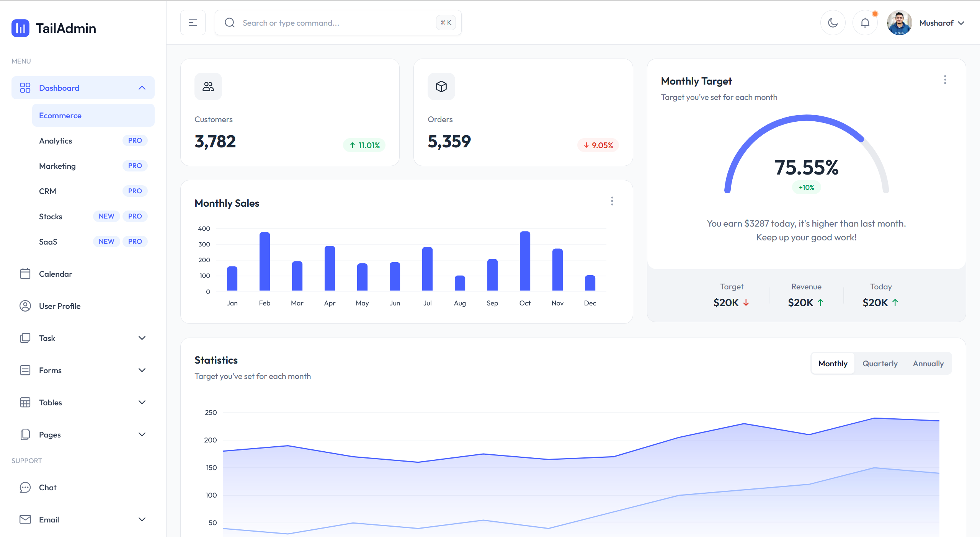Click the Forms icon in sidebar
Screen dimensions: 980x537
pos(25,370)
